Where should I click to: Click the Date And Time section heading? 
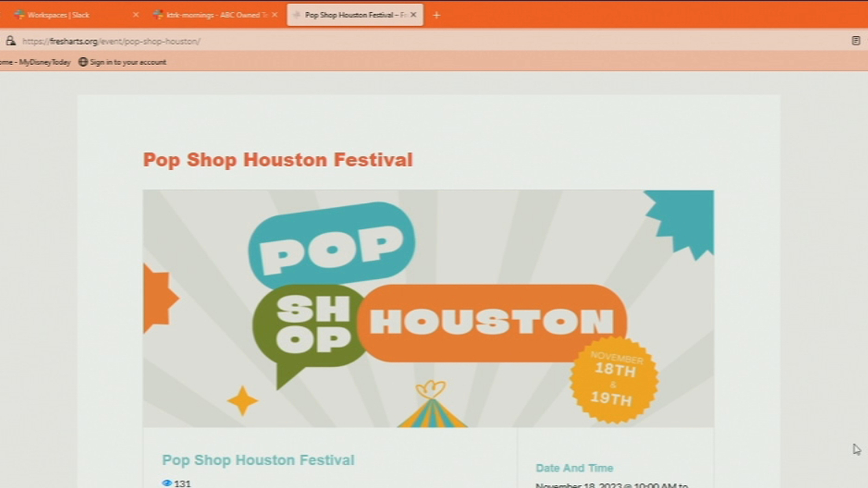point(575,468)
